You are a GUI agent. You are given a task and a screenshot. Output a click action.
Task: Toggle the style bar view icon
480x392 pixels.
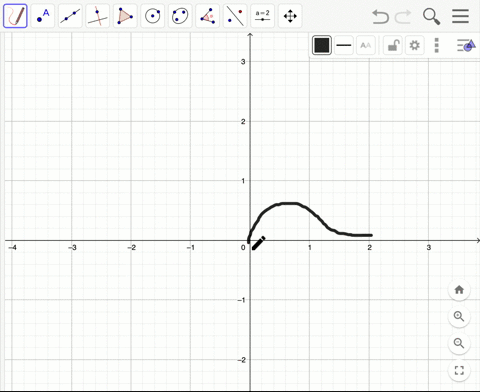466,45
